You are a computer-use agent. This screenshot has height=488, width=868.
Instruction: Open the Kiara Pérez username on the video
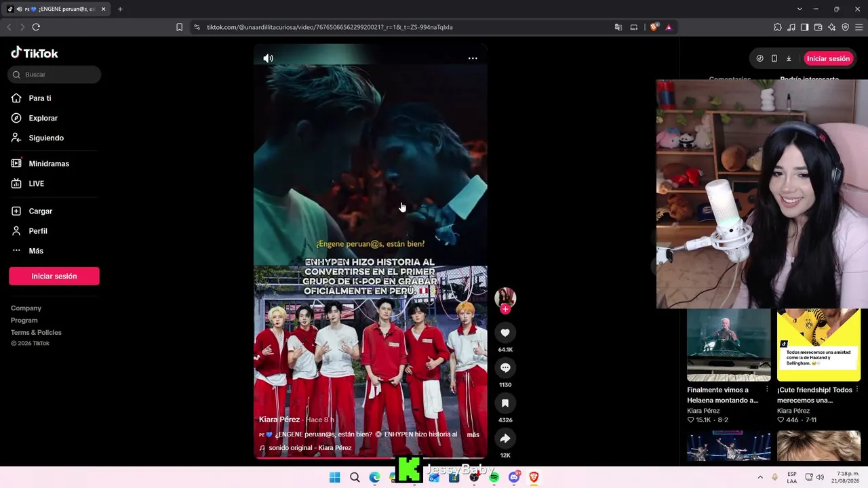(279, 420)
